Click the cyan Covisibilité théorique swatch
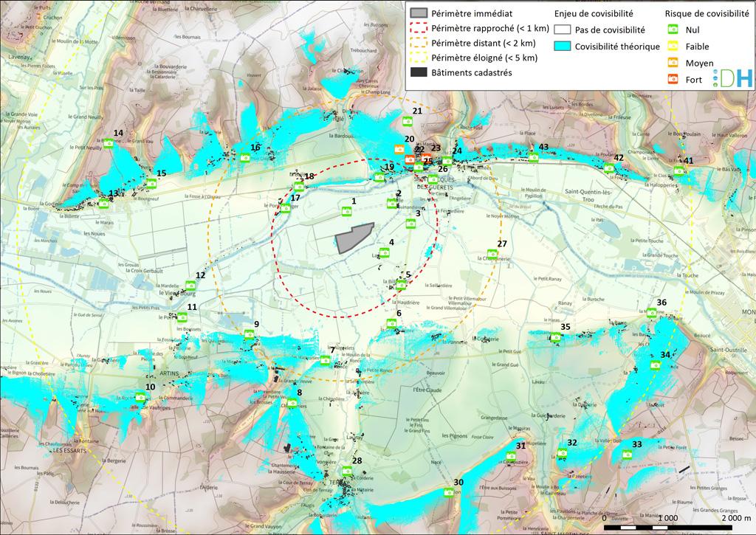This screenshot has height=535, width=756. 562,46
